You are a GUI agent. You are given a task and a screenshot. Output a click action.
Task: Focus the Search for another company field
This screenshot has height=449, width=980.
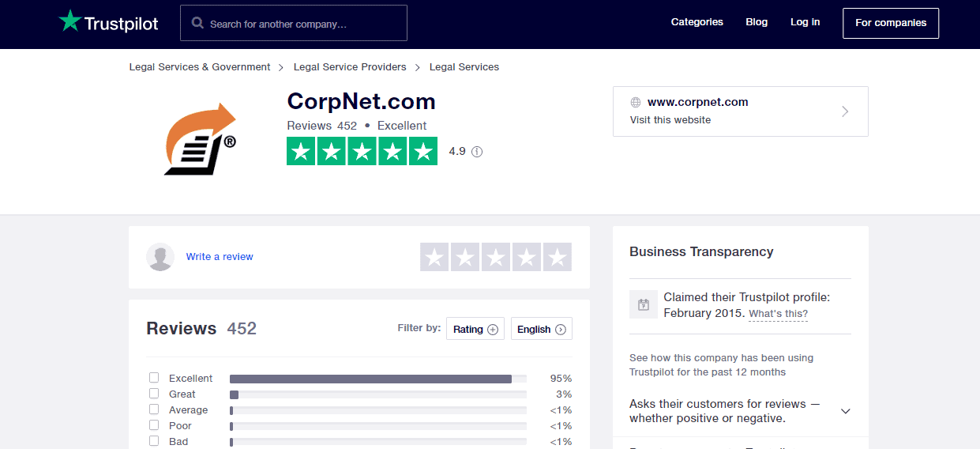click(x=294, y=23)
